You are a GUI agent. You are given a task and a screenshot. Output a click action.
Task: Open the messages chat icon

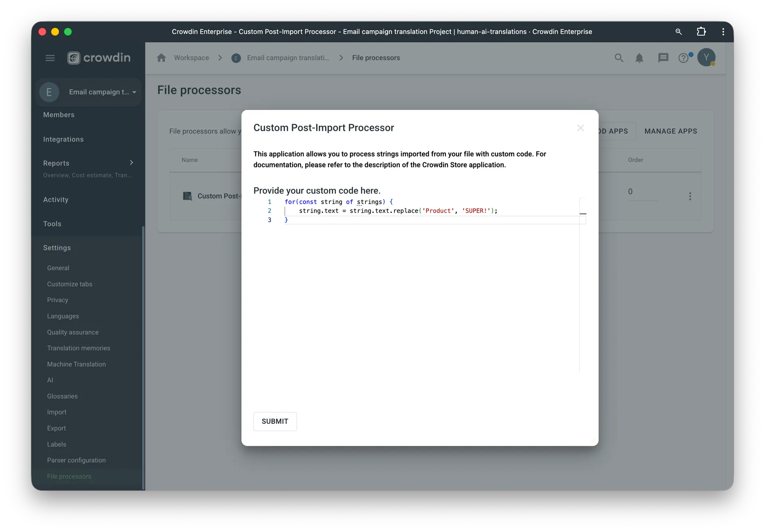click(663, 58)
